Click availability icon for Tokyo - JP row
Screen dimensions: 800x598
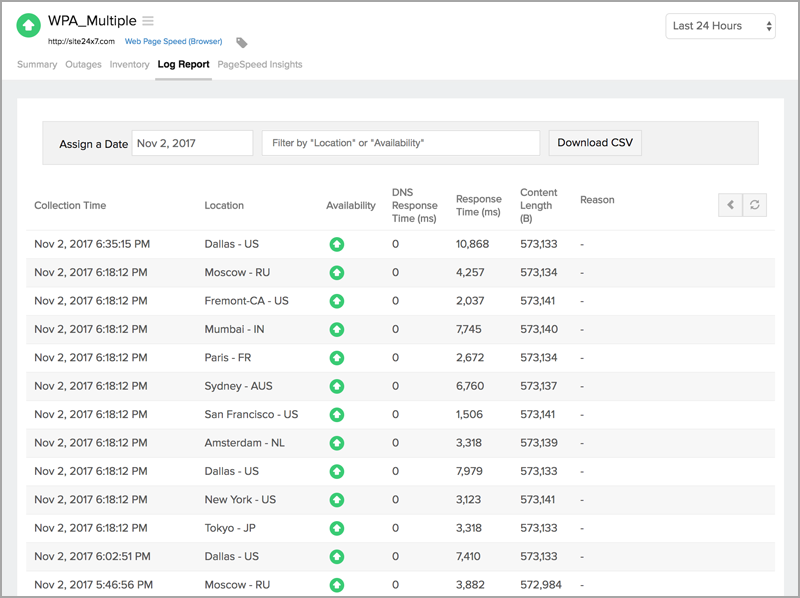pos(337,528)
